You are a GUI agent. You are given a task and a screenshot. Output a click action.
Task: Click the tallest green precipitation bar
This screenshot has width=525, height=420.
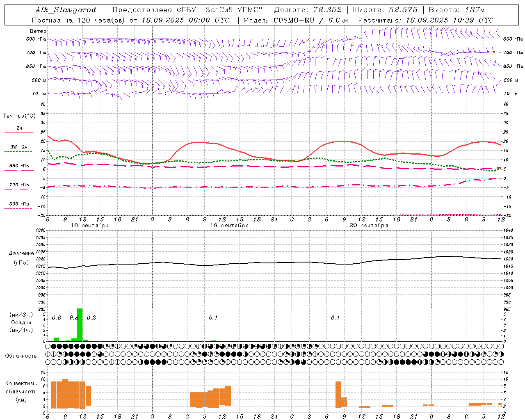click(80, 325)
